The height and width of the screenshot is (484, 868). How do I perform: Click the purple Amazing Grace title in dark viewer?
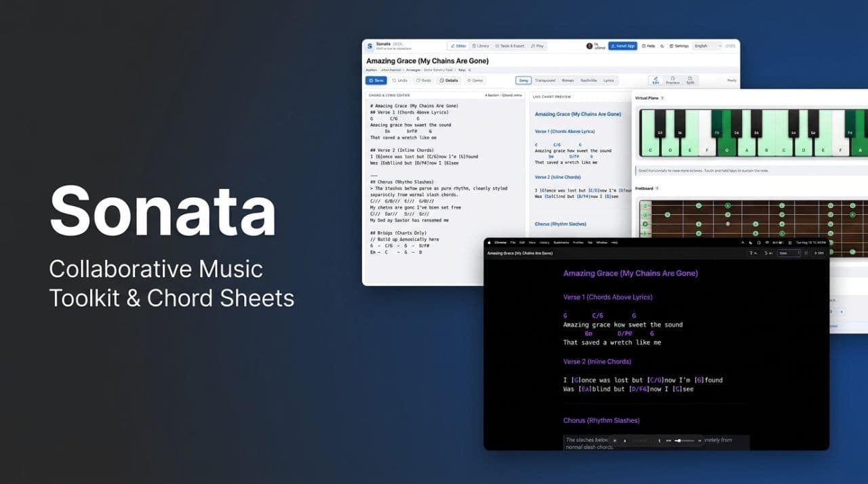[631, 273]
